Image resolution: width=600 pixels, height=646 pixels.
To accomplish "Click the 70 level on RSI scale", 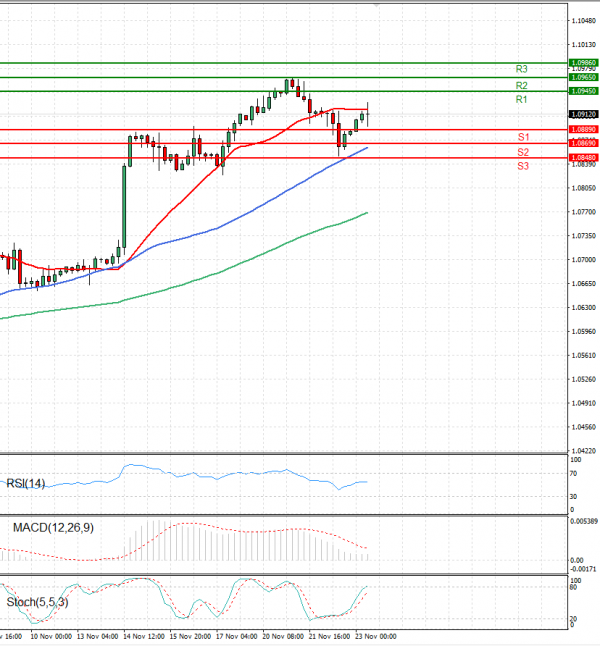I will [x=573, y=474].
